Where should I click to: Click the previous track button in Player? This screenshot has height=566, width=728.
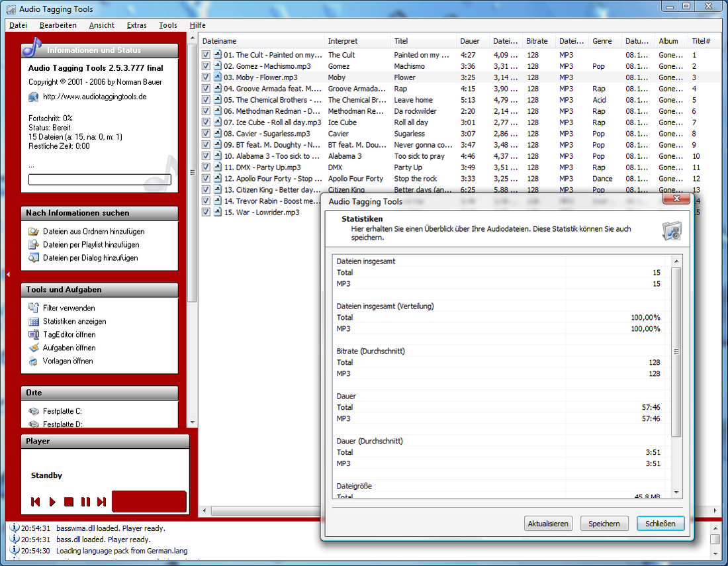pos(35,502)
